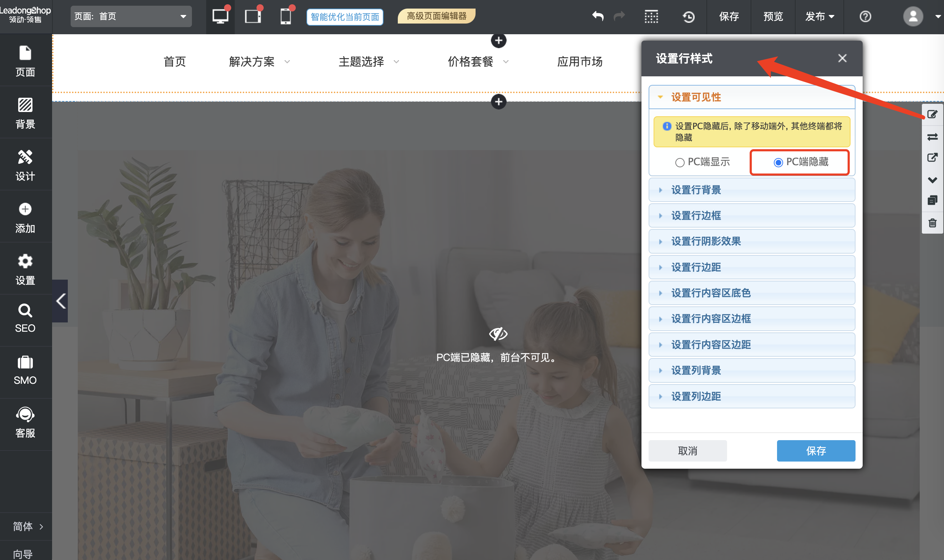This screenshot has height=560, width=944.
Task: Click the row edit pencil icon
Action: pos(932,114)
